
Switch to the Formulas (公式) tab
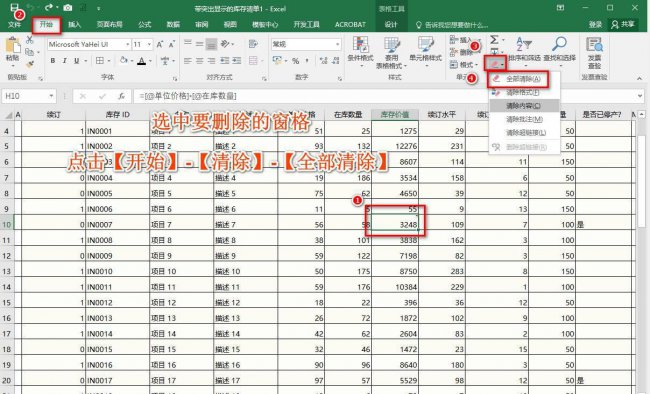click(x=145, y=25)
